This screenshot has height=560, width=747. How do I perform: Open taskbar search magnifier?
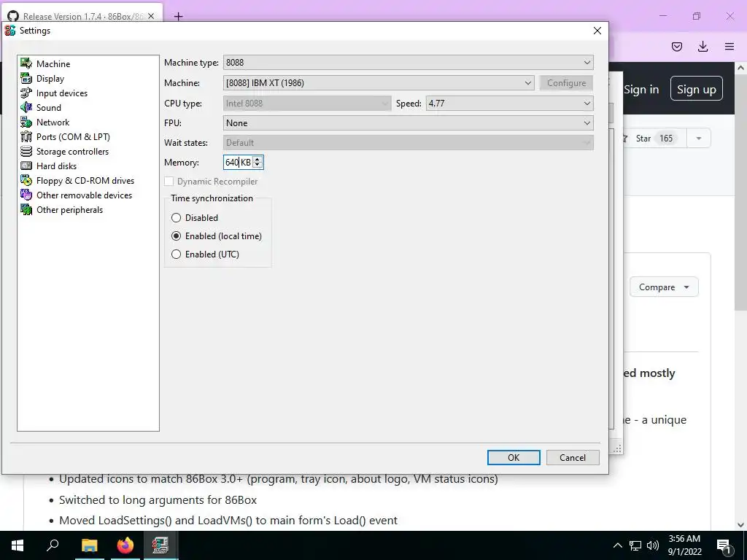(x=53, y=545)
